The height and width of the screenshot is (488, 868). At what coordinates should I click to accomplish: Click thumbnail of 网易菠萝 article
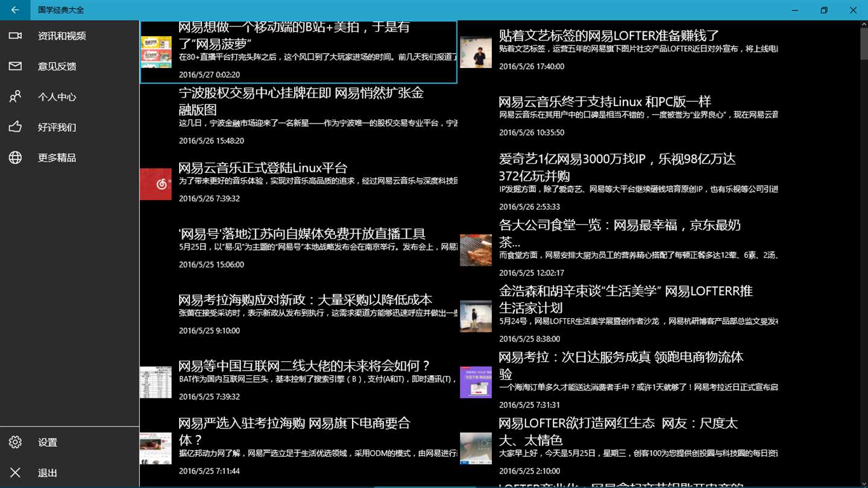pos(156,52)
